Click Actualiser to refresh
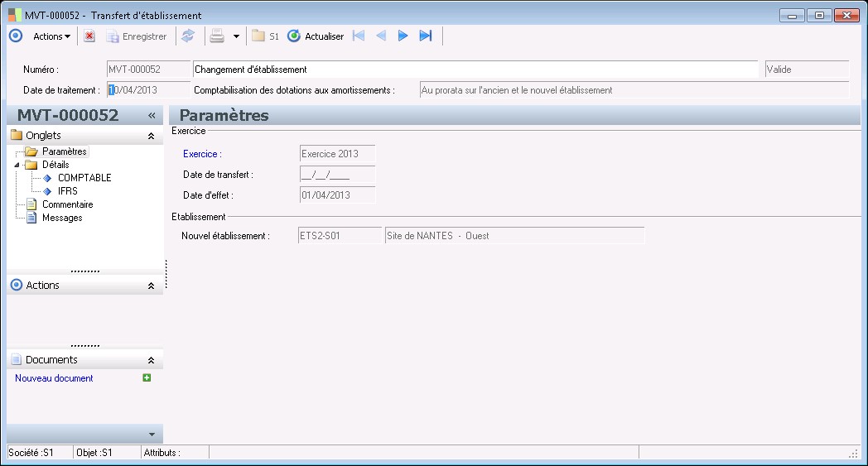The height and width of the screenshot is (466, 868). tap(316, 36)
